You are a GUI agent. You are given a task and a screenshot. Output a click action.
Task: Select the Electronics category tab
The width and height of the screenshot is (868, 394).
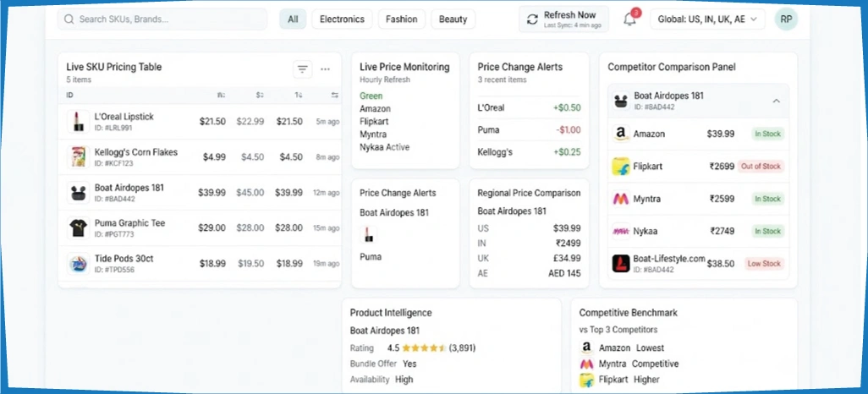(342, 19)
